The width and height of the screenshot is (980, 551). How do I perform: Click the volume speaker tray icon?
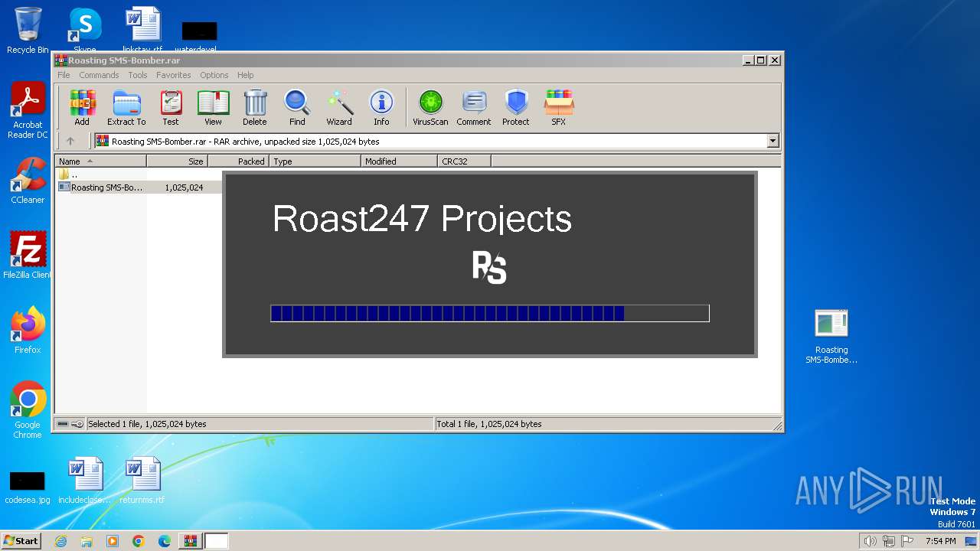[x=870, y=541]
